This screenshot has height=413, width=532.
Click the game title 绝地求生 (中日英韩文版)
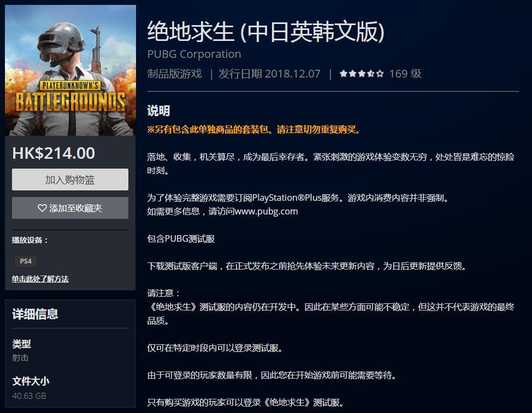click(x=265, y=32)
